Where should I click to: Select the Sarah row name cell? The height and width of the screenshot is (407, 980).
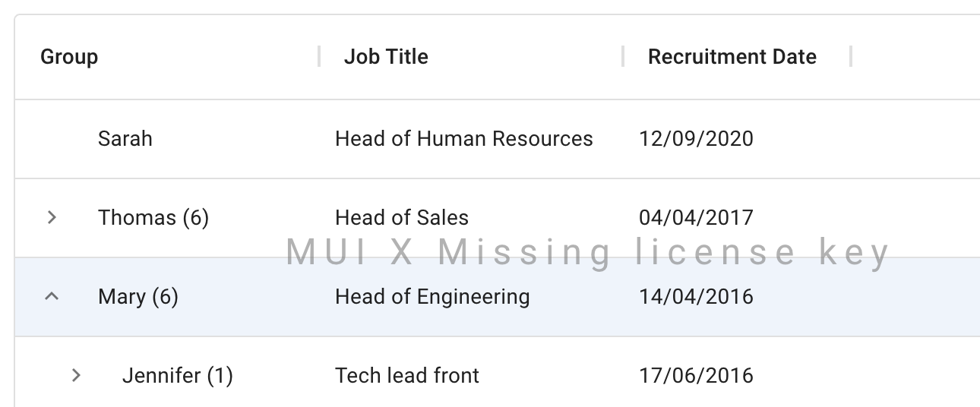coord(125,139)
